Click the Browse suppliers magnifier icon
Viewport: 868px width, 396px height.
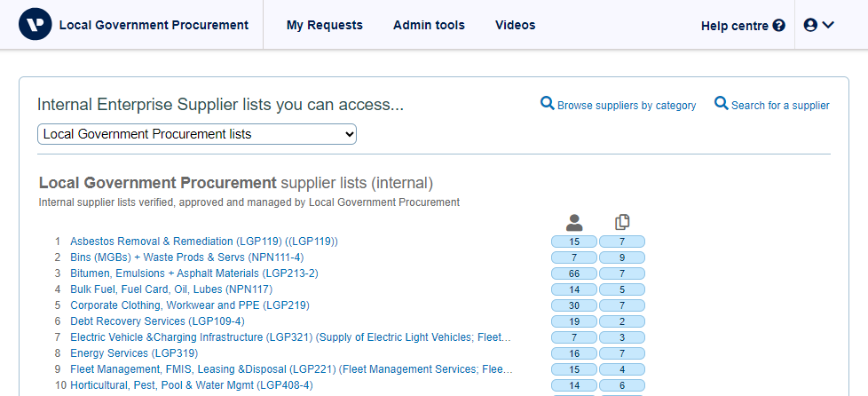(x=547, y=103)
